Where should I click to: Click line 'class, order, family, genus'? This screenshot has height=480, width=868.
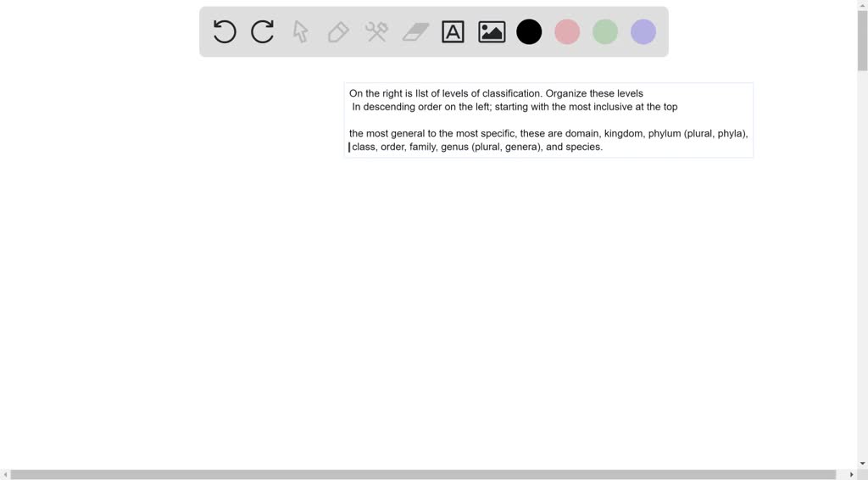click(x=477, y=147)
